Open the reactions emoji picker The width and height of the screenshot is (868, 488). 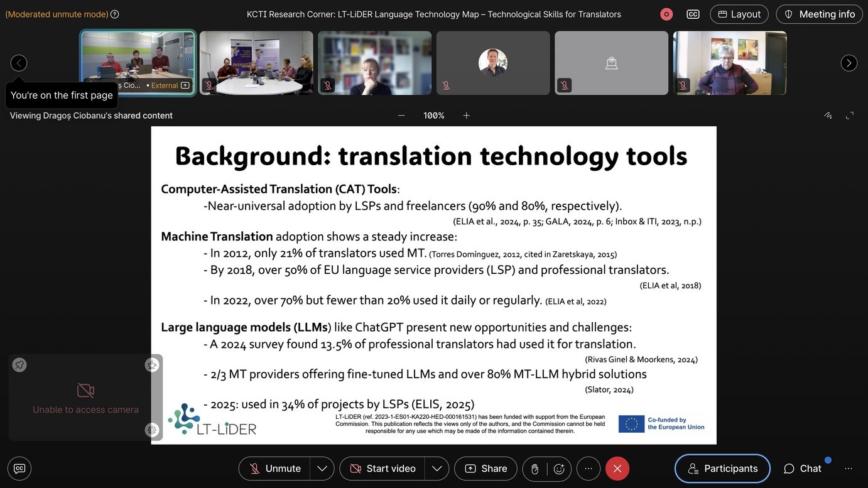pyautogui.click(x=559, y=469)
